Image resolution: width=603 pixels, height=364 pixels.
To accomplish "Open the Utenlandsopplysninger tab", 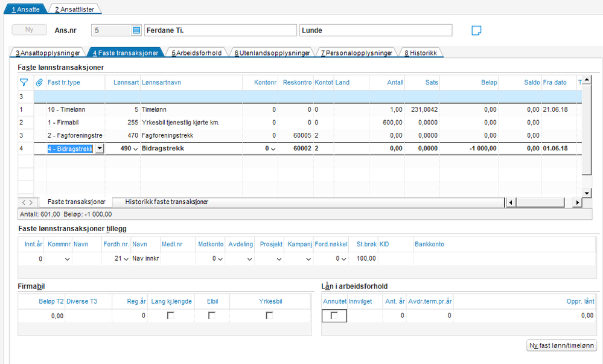I will (272, 53).
